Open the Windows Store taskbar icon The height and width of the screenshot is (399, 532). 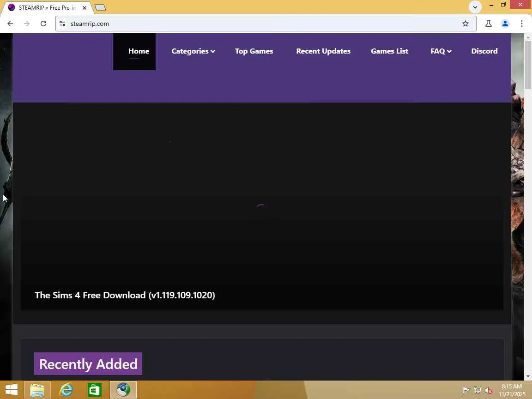(x=94, y=390)
